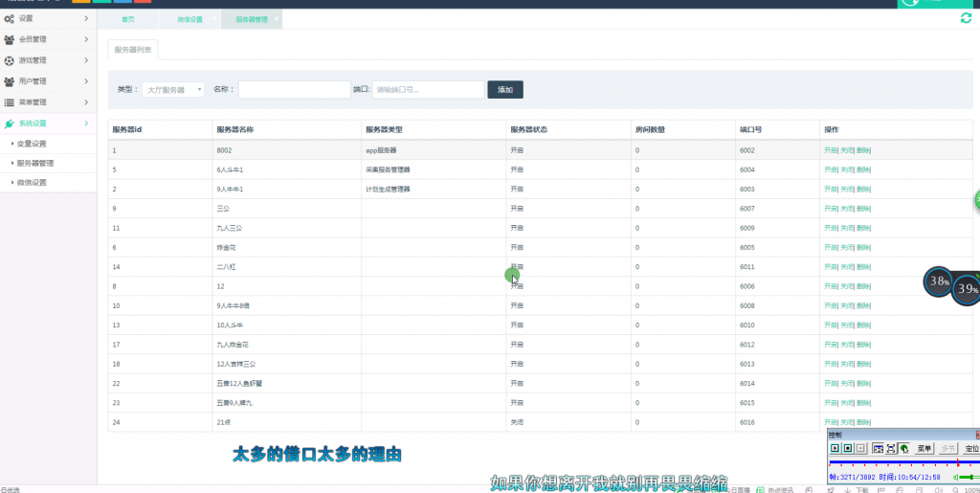This screenshot has height=493, width=980.
Task: Click the 38% floating circle widget
Action: (938, 281)
